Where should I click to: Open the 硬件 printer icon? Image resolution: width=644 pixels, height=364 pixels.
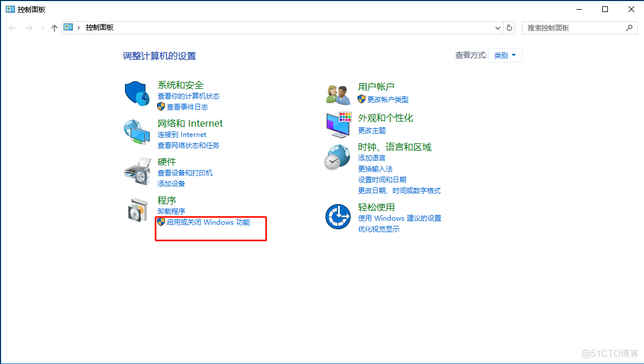tap(138, 171)
